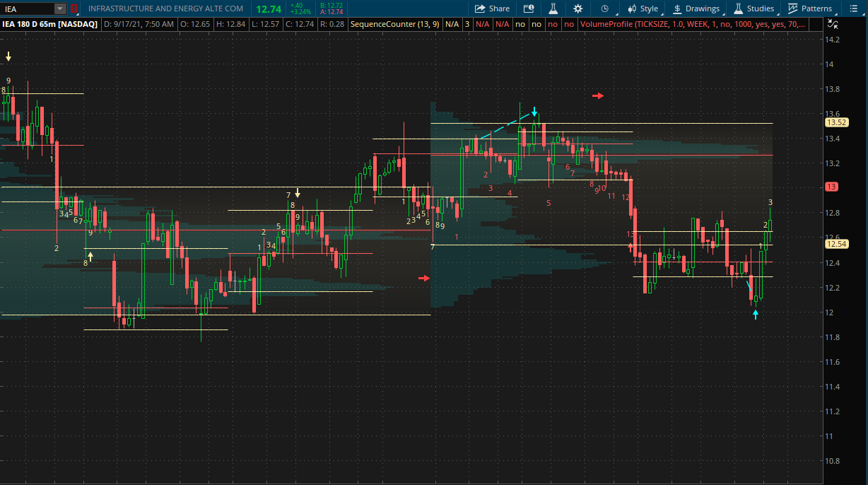
Task: Open the chart list menu icon
Action: 852,8
